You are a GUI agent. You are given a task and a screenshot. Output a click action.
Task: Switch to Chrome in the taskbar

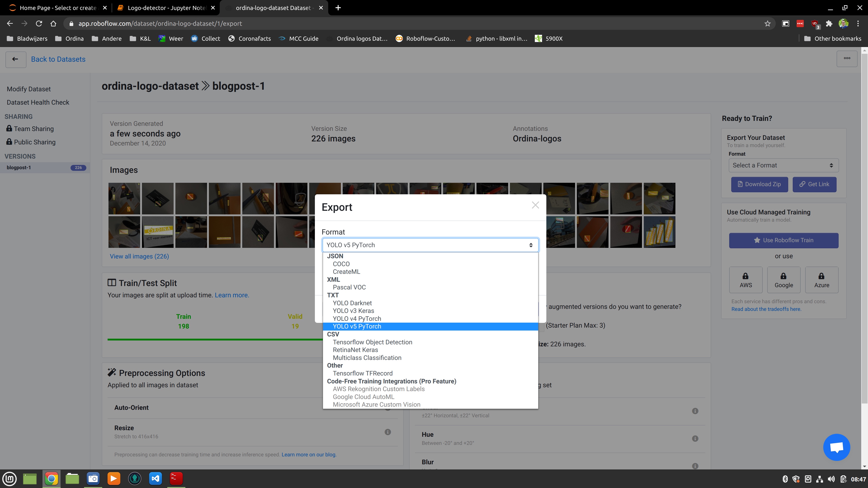coord(51,479)
